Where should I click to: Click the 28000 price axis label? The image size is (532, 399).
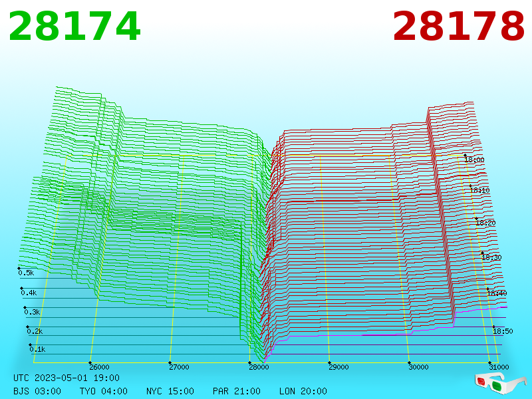[259, 367]
